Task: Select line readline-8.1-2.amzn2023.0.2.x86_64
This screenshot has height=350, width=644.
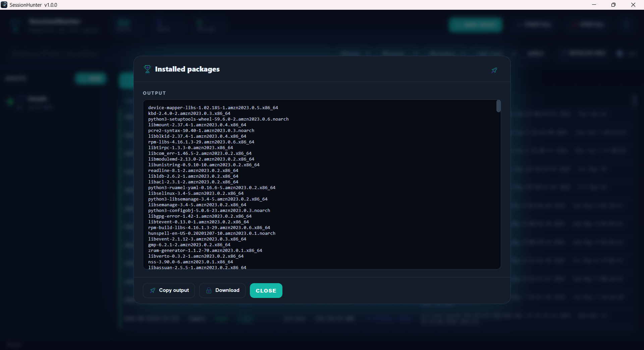Action: (193, 171)
